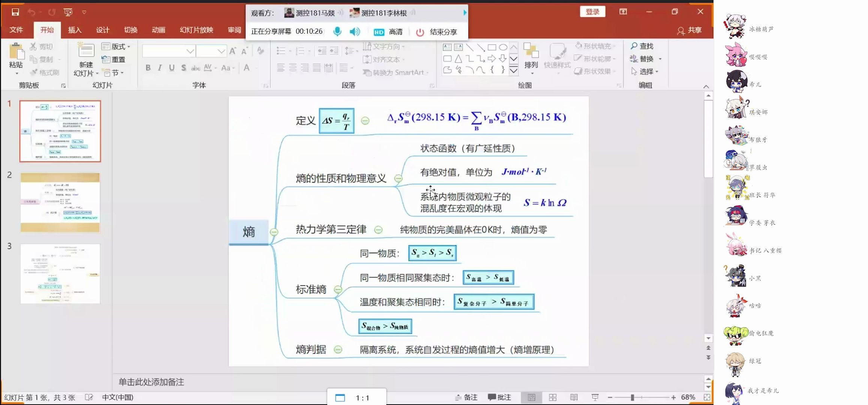Switch to the 设计 ribbon tab
The width and height of the screenshot is (868, 405).
click(x=102, y=30)
